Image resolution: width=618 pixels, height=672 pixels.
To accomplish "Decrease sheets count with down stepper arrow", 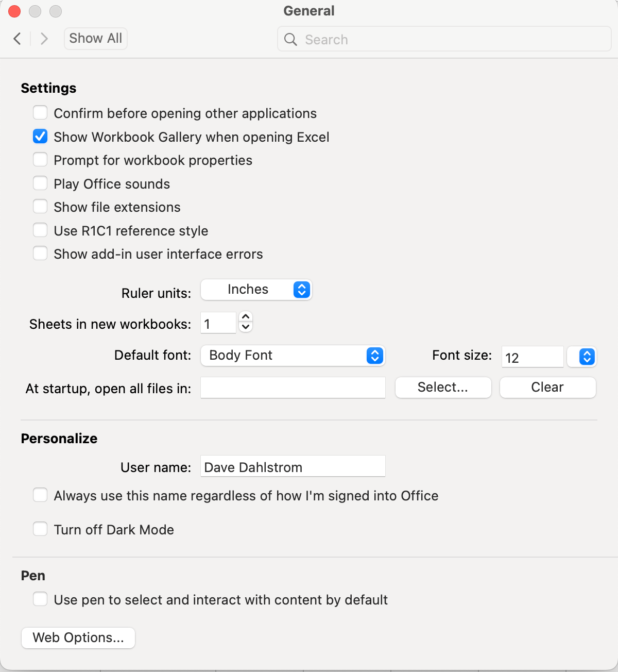I will pos(246,327).
